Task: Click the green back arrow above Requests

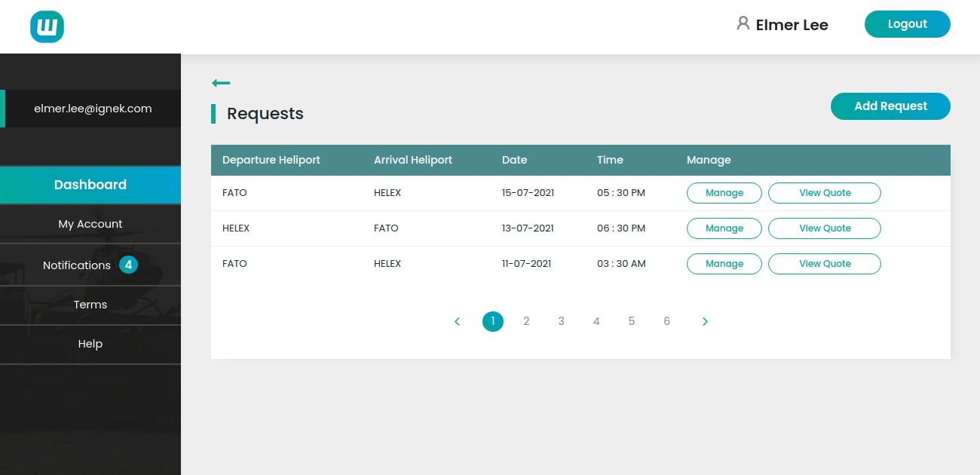Action: (221, 83)
